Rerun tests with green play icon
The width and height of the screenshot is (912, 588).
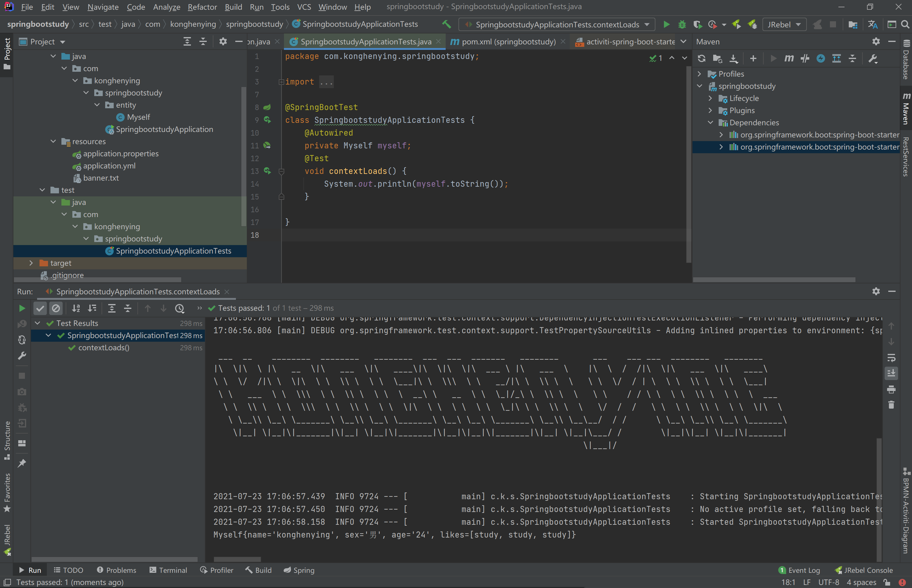point(22,308)
